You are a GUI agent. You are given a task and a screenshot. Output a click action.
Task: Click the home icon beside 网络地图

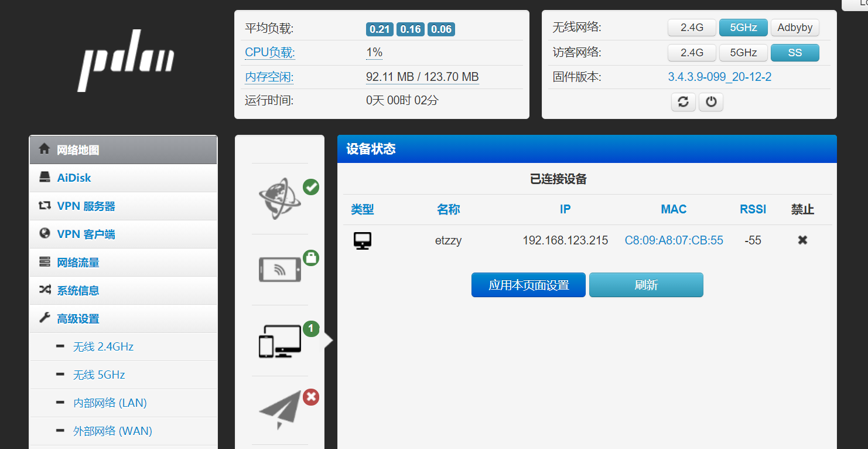(44, 149)
